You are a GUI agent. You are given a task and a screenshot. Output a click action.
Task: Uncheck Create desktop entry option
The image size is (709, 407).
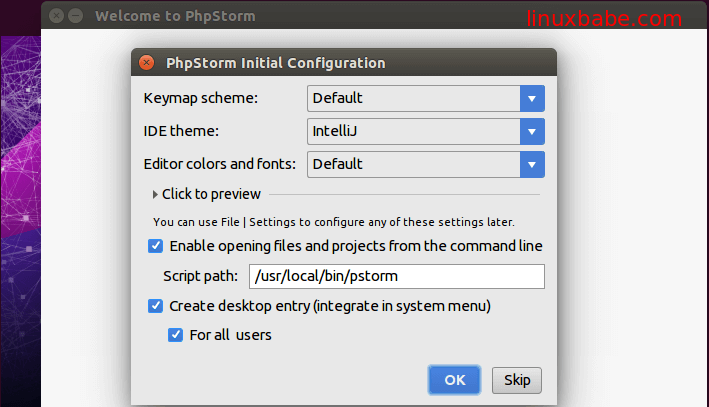coord(156,306)
